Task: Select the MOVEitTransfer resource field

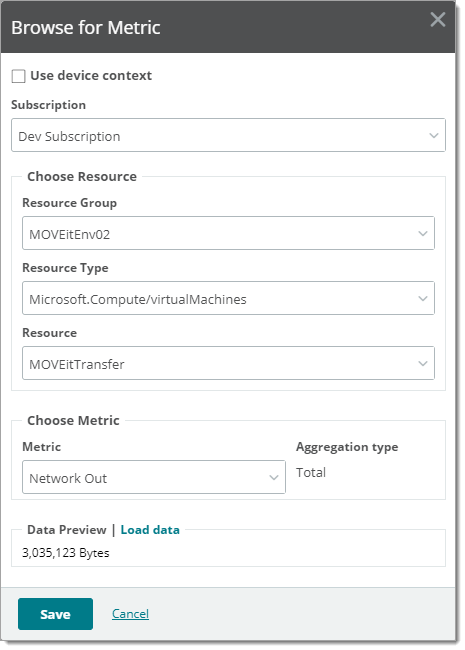Action: (x=228, y=363)
